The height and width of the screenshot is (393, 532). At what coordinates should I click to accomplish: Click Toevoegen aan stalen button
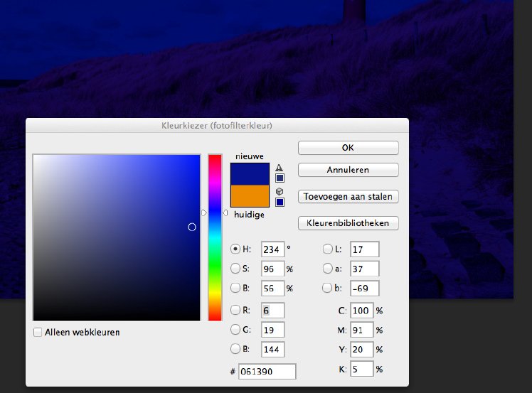point(348,197)
